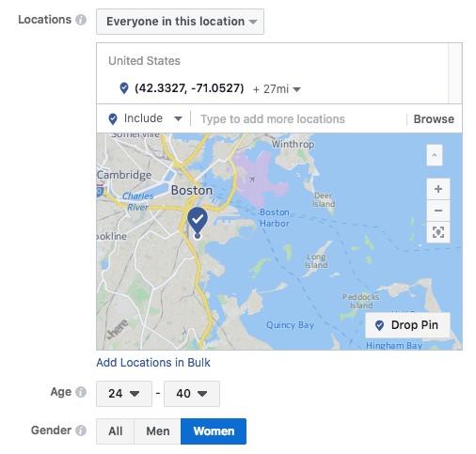
Task: Click the map recenter-on-pin icon
Action: coord(438,232)
